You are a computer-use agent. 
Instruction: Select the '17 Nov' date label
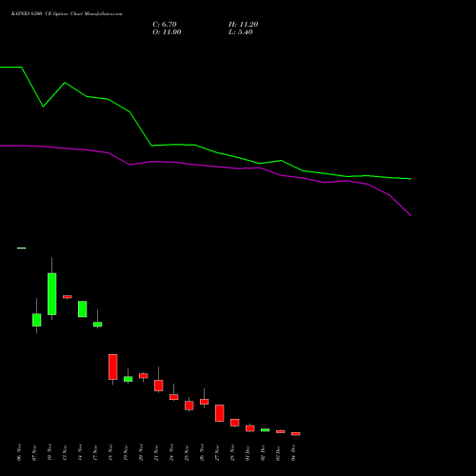pyautogui.click(x=95, y=452)
